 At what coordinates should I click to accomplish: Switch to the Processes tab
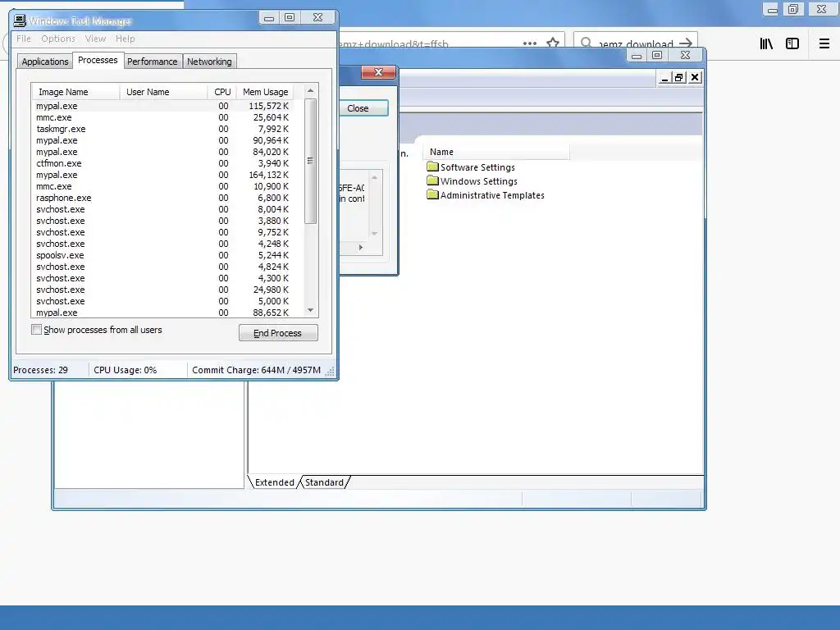point(98,60)
